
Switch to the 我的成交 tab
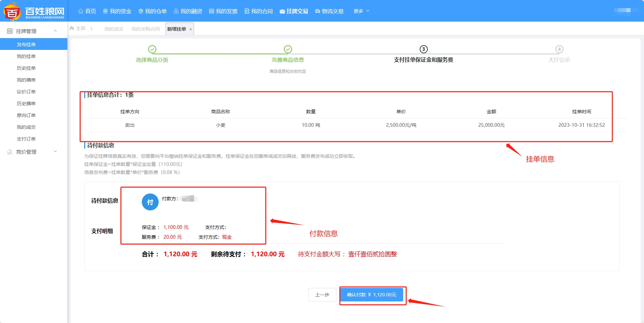click(x=114, y=29)
